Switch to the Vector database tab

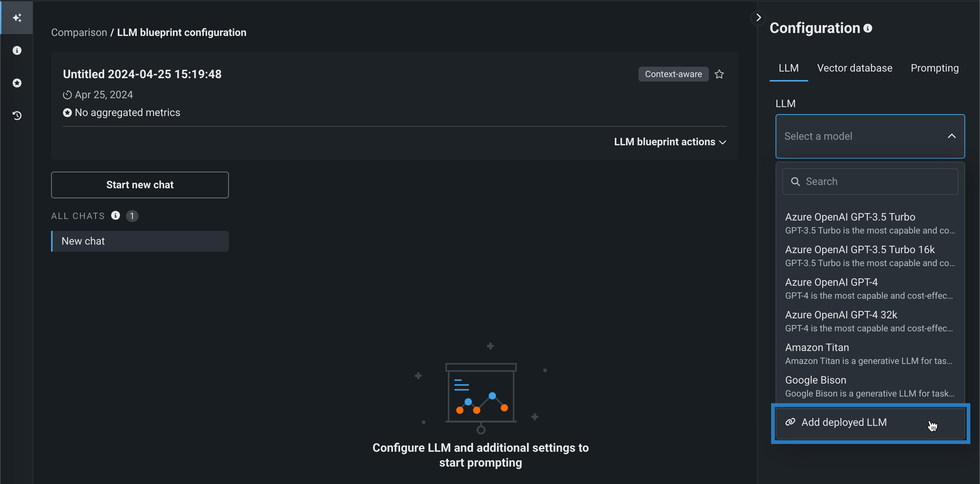tap(854, 68)
